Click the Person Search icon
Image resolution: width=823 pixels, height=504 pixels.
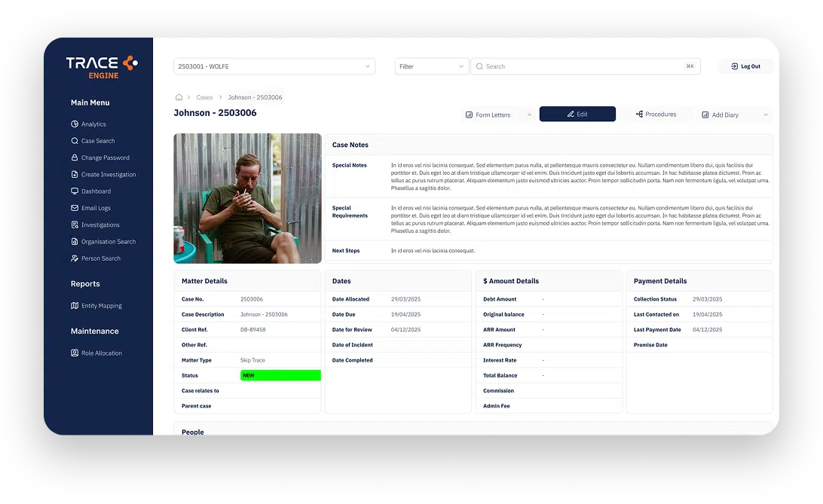(x=75, y=258)
